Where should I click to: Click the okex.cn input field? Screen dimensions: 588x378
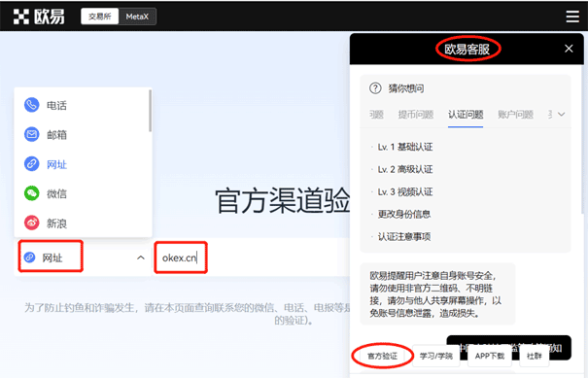pyautogui.click(x=252, y=258)
